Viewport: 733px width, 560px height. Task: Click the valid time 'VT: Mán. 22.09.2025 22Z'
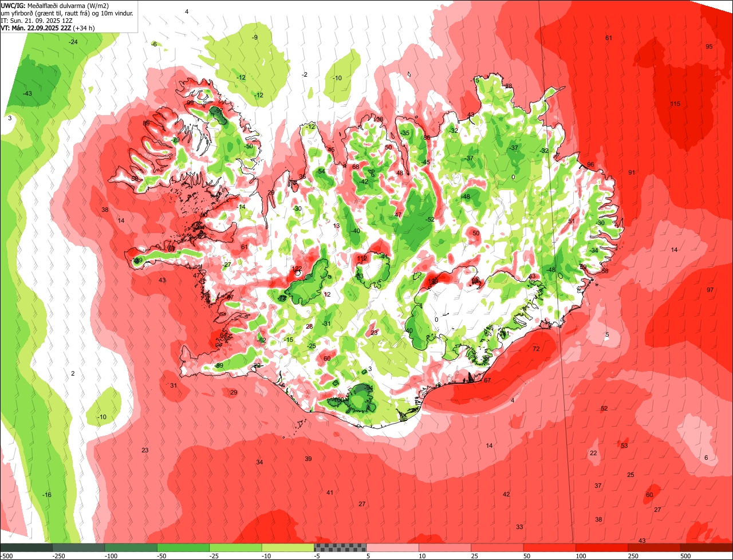(36, 27)
